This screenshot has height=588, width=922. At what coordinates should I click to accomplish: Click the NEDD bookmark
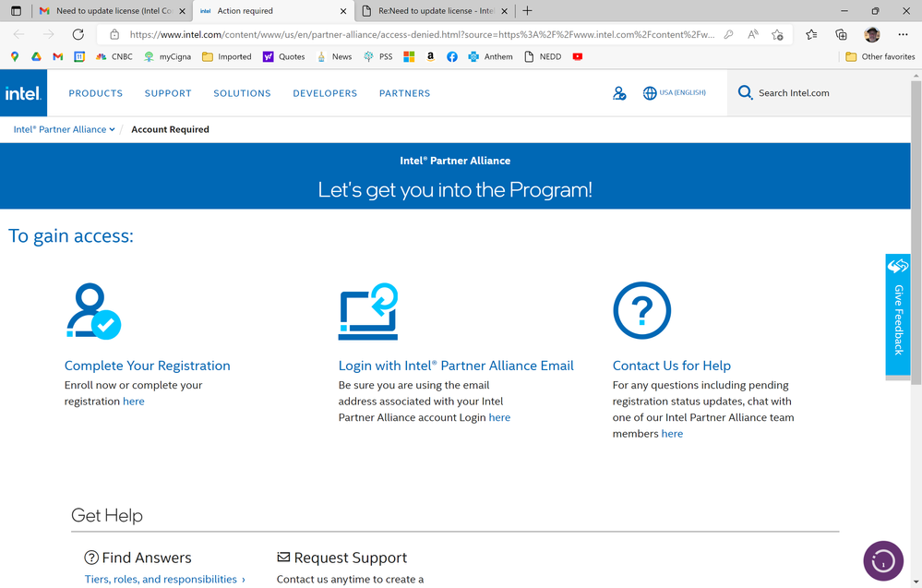[x=542, y=56]
